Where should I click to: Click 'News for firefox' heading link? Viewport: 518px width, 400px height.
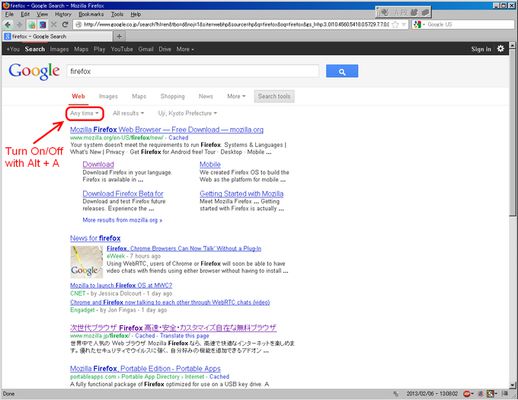tap(95, 238)
